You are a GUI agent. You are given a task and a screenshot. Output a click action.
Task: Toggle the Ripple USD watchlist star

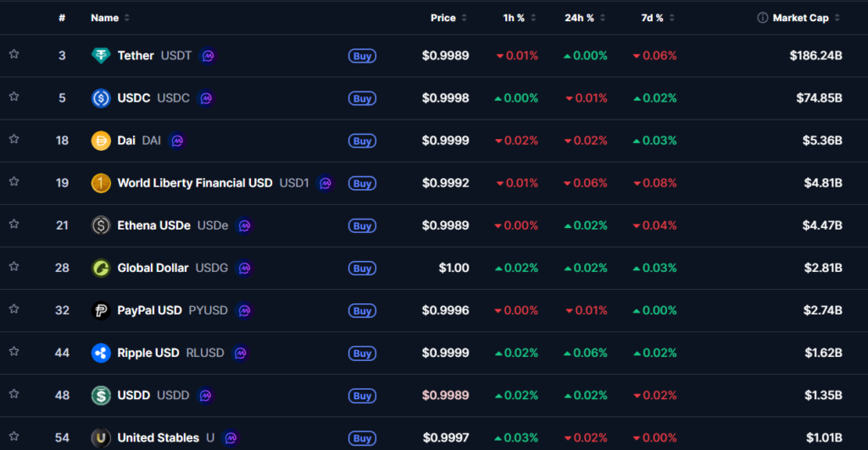click(14, 352)
